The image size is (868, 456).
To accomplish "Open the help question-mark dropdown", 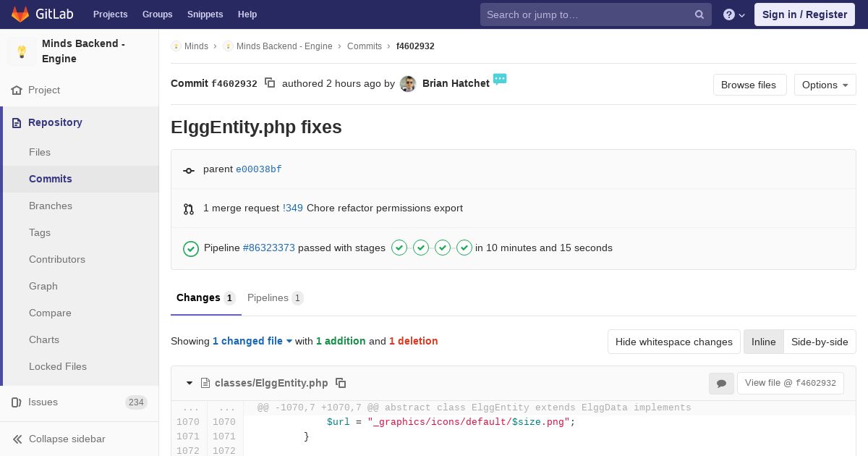I will click(734, 14).
